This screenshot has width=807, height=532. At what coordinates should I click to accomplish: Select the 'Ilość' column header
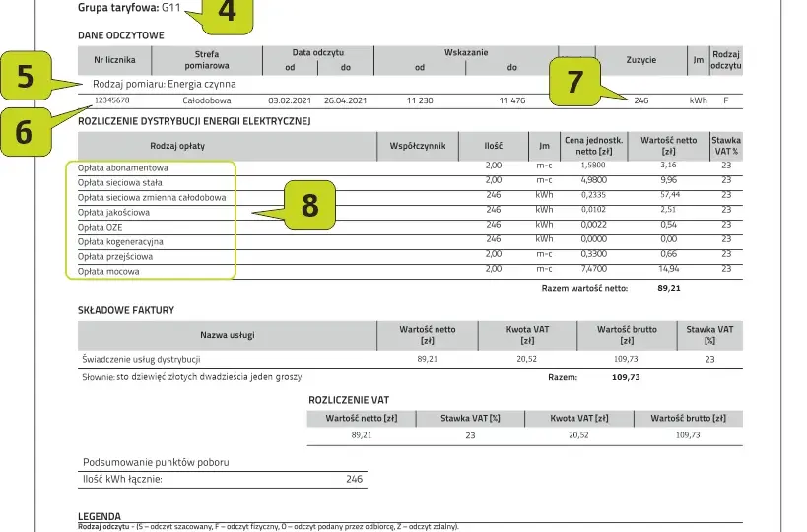(494, 146)
